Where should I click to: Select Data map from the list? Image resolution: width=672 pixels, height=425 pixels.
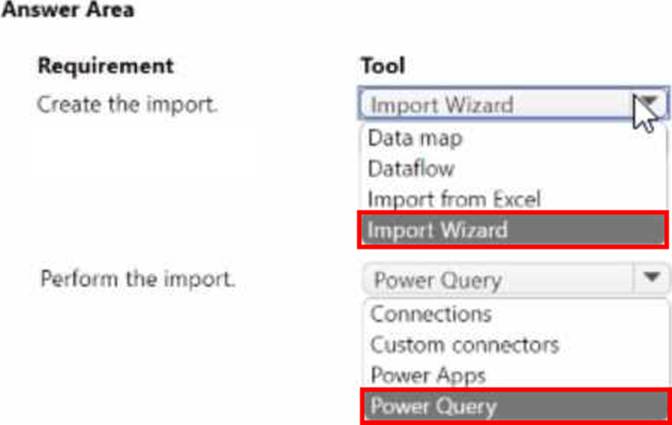pos(414,138)
